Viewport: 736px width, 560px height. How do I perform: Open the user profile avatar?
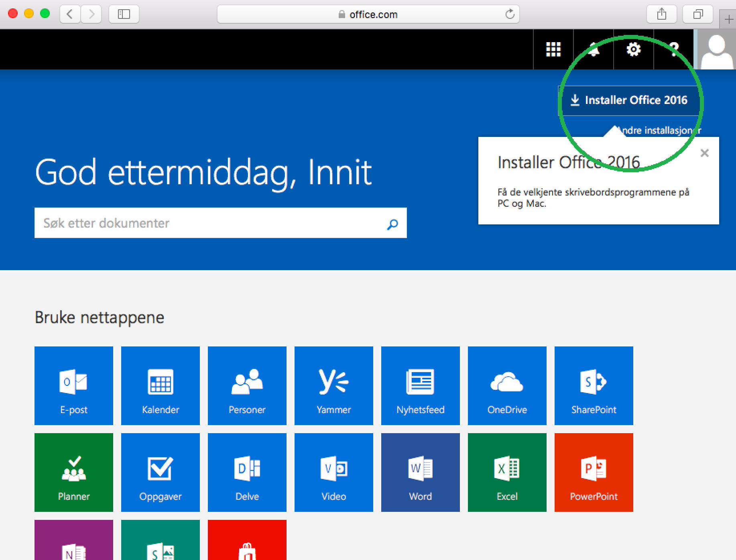point(716,49)
